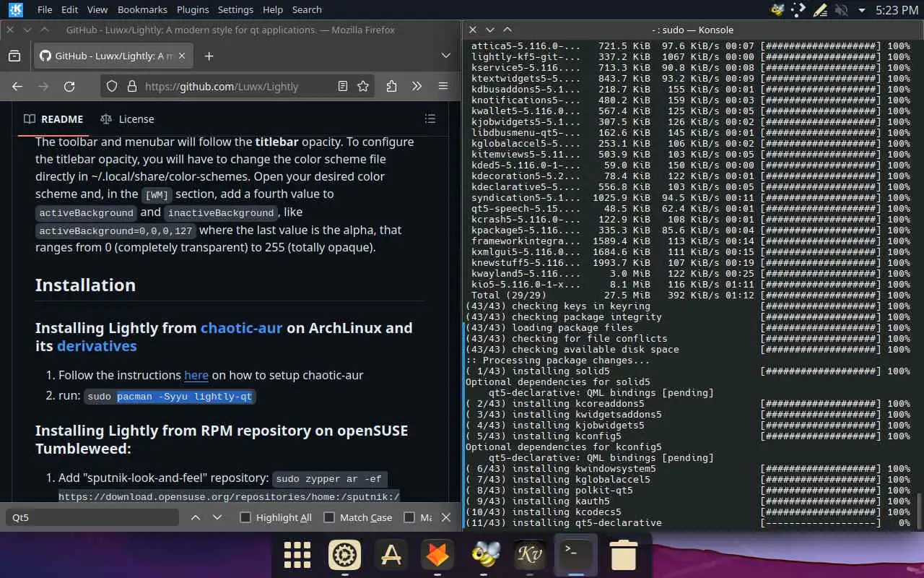Switch to Firefox from the dock
This screenshot has height=578, width=924.
[437, 555]
